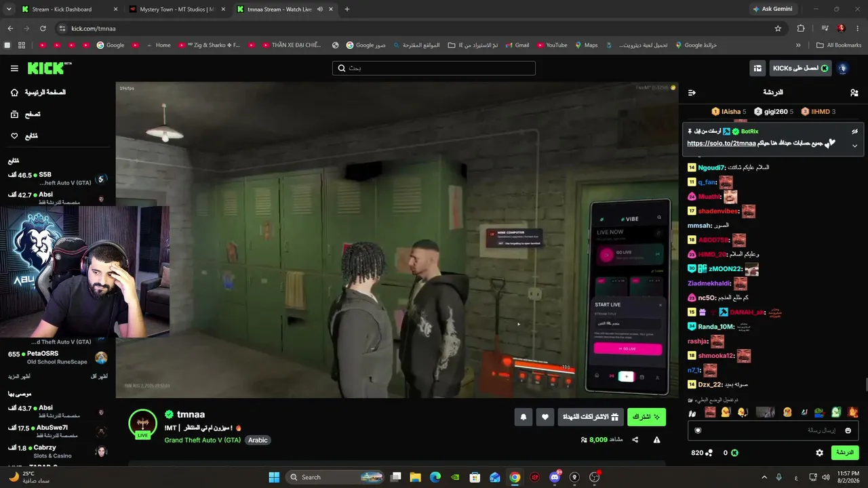Switch to Mystery Town - MT Studios tab
Screen dimensions: 868x488
(x=177, y=9)
